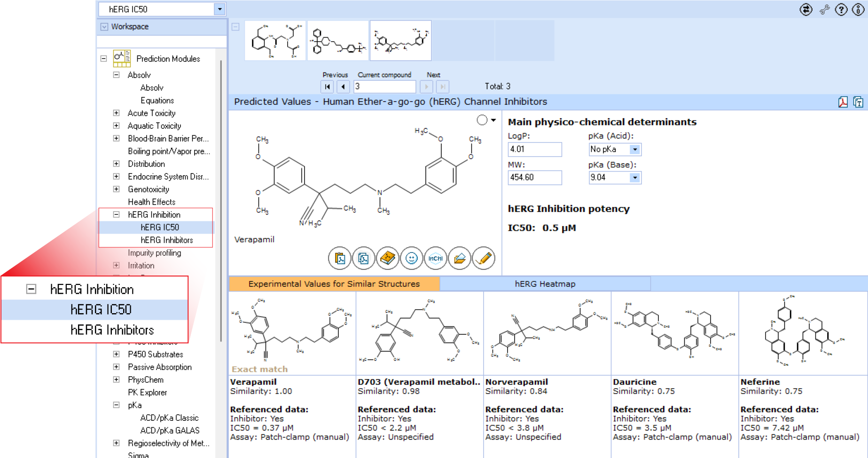Select the first compound thumbnail
The image size is (868, 458).
click(275, 40)
